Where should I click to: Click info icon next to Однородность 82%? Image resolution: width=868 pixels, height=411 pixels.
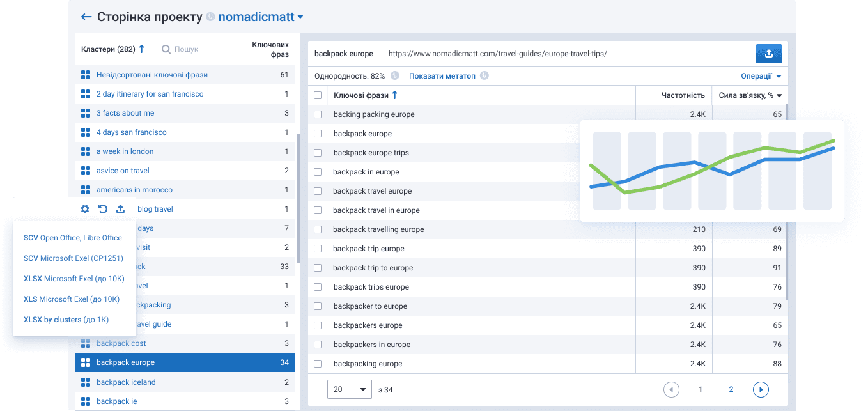tap(395, 76)
